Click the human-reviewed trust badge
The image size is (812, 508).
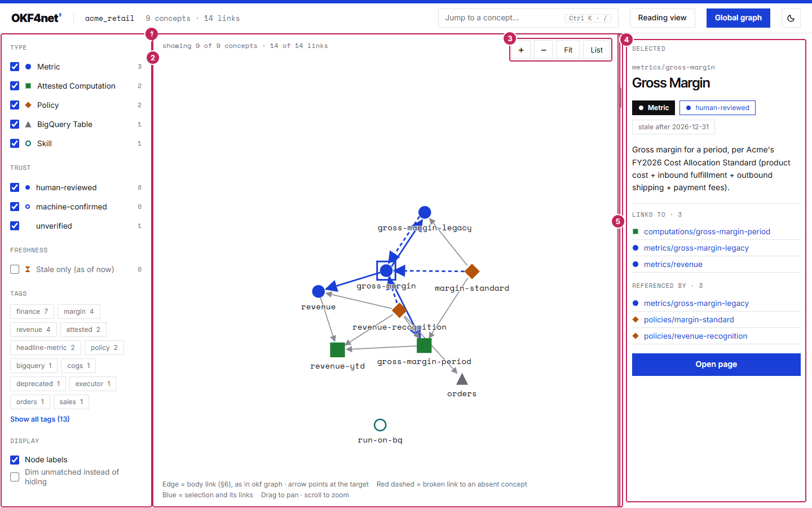717,108
